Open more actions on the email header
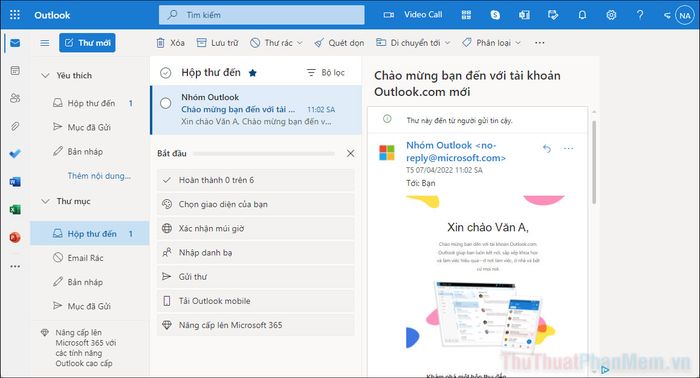 coord(568,149)
